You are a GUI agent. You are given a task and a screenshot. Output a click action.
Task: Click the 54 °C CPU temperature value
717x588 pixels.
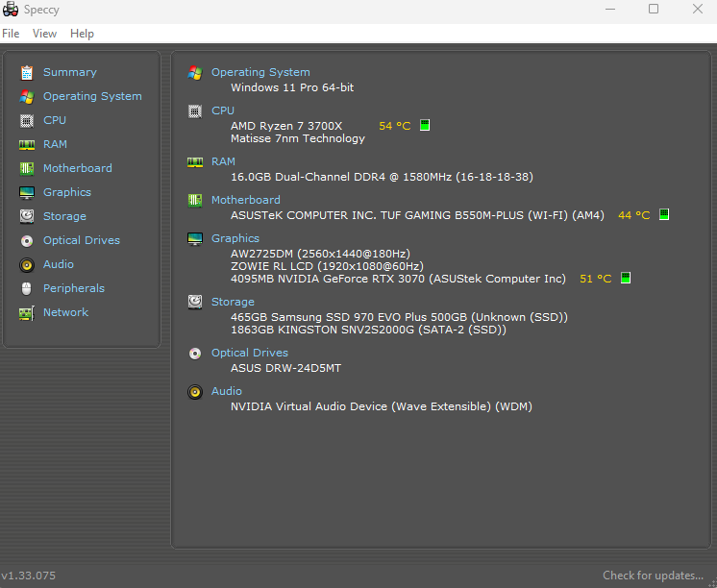pyautogui.click(x=395, y=126)
